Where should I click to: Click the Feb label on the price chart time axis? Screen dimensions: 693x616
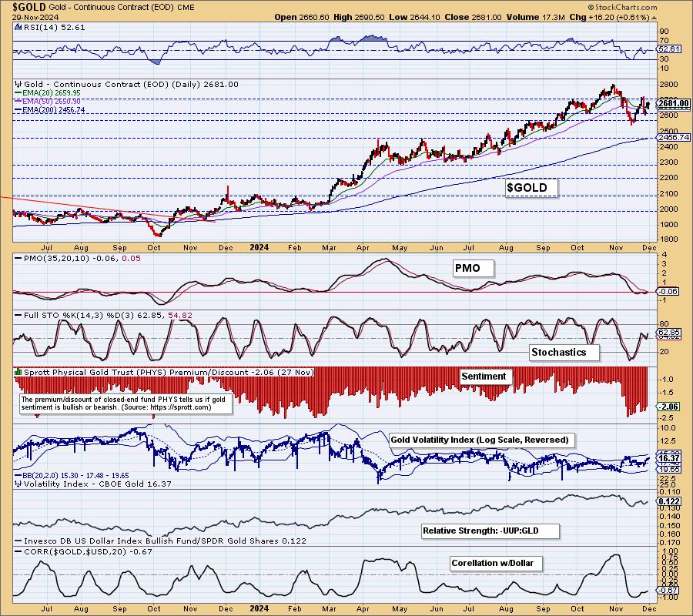[295, 247]
